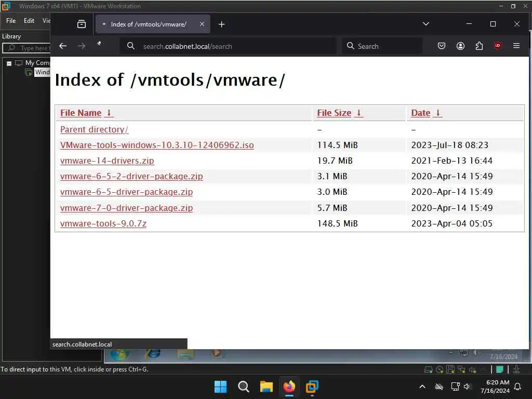Viewport: 532px width, 399px height.
Task: Click the VMware floppy drive status icon
Action: coord(450,369)
